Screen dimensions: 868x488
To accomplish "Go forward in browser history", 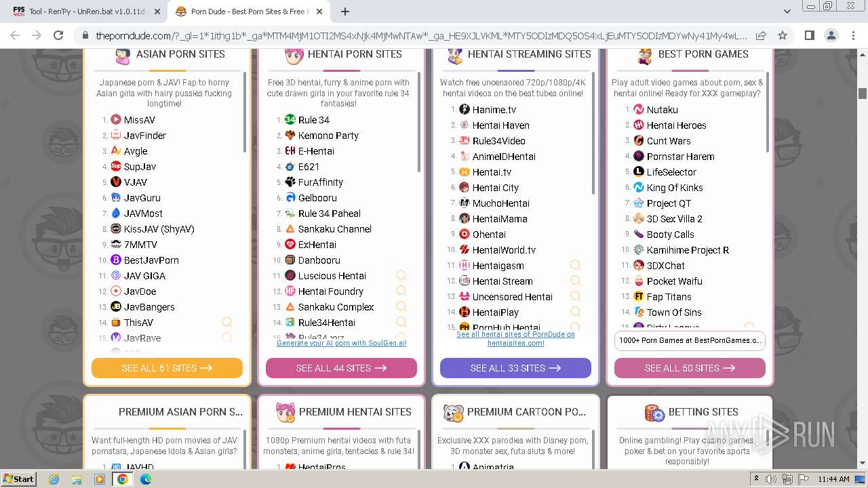I will click(37, 35).
